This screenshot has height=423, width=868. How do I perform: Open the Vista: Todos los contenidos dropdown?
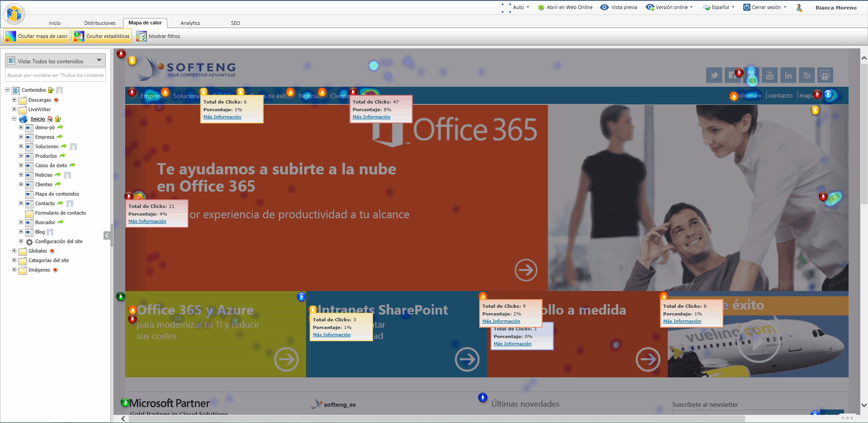[x=55, y=61]
